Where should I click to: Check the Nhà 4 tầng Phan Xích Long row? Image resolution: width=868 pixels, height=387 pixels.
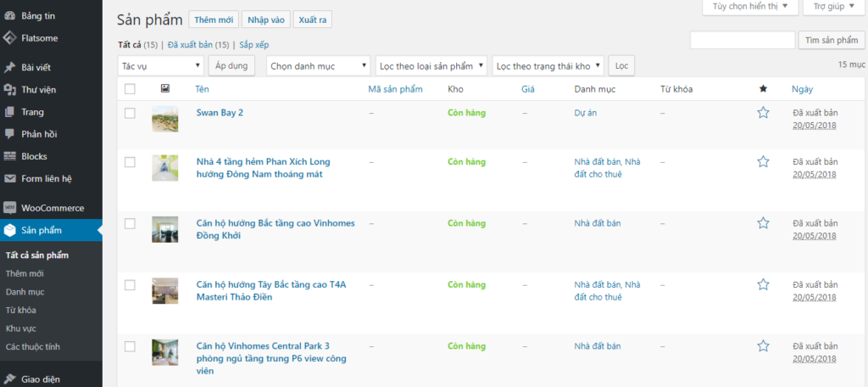(130, 162)
